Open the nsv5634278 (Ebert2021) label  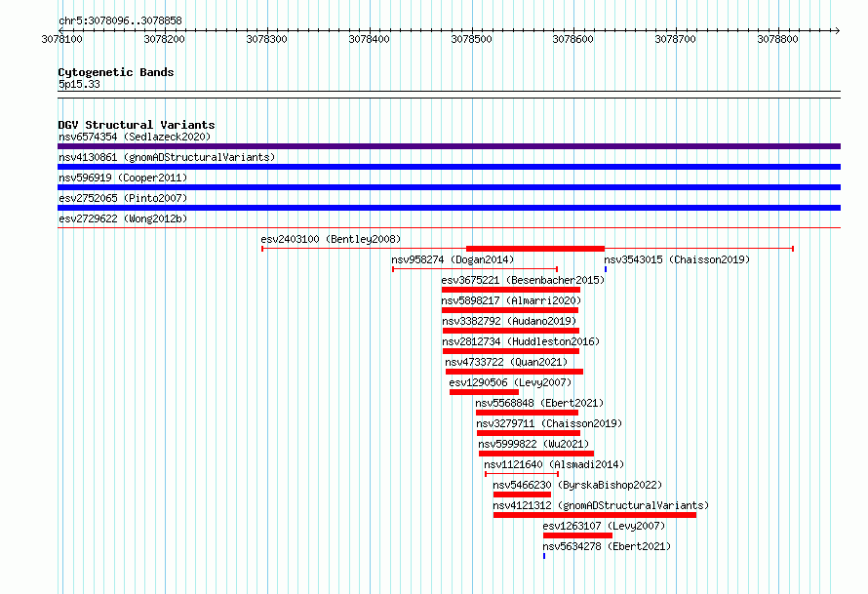pyautogui.click(x=607, y=546)
